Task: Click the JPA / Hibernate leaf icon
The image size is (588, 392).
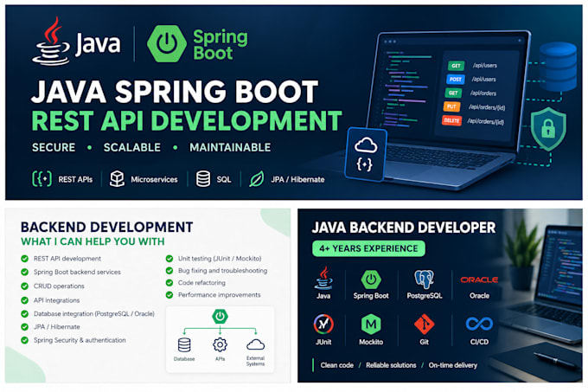Action: 257,179
